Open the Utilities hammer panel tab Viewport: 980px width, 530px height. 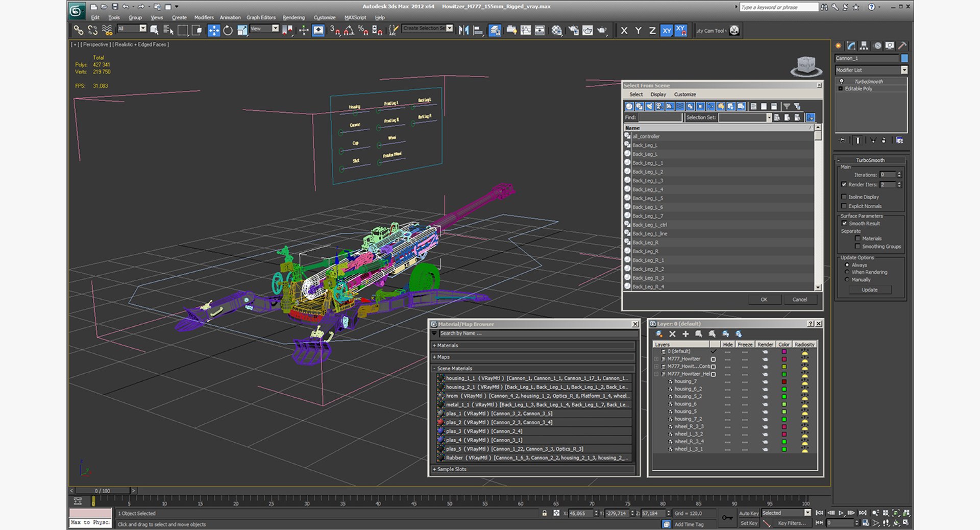902,46
